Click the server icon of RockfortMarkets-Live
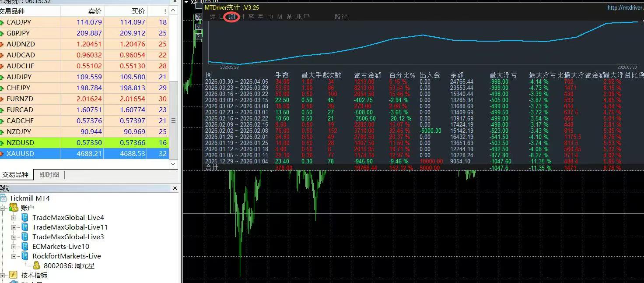Image resolution: width=644 pixels, height=283 pixels. pyautogui.click(x=25, y=256)
